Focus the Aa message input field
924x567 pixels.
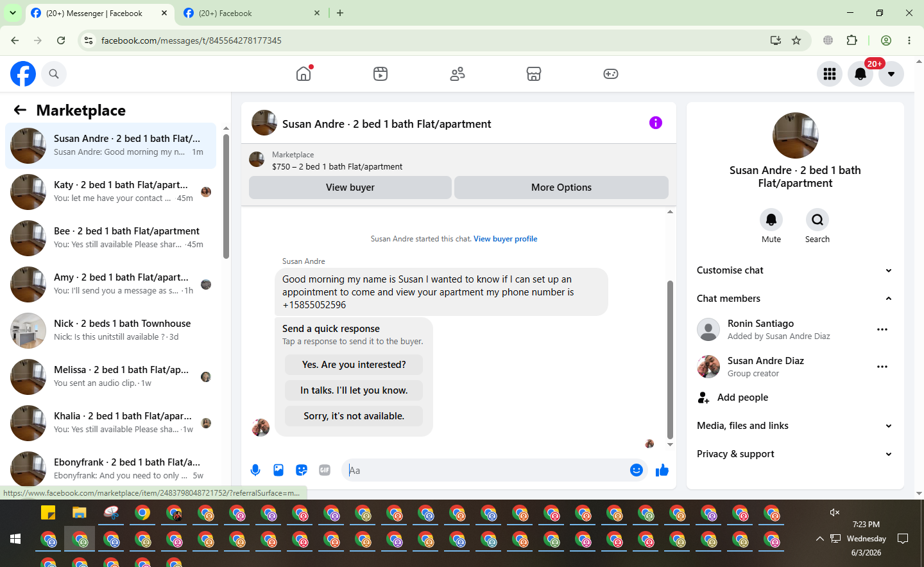(x=484, y=470)
